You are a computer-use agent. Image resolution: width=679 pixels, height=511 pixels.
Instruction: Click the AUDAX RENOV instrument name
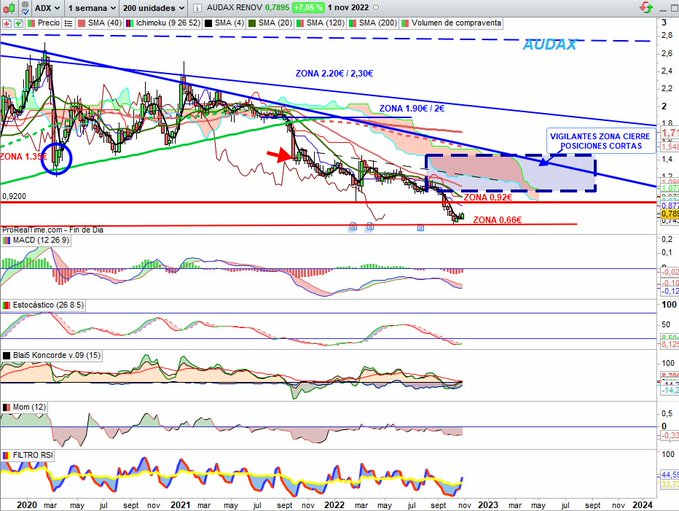(x=234, y=7)
